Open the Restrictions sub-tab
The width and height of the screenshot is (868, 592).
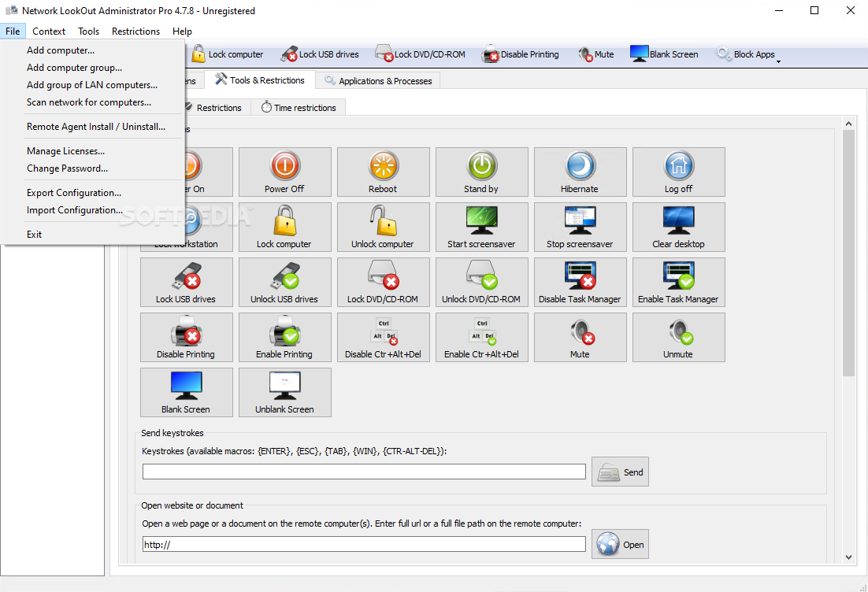(217, 107)
